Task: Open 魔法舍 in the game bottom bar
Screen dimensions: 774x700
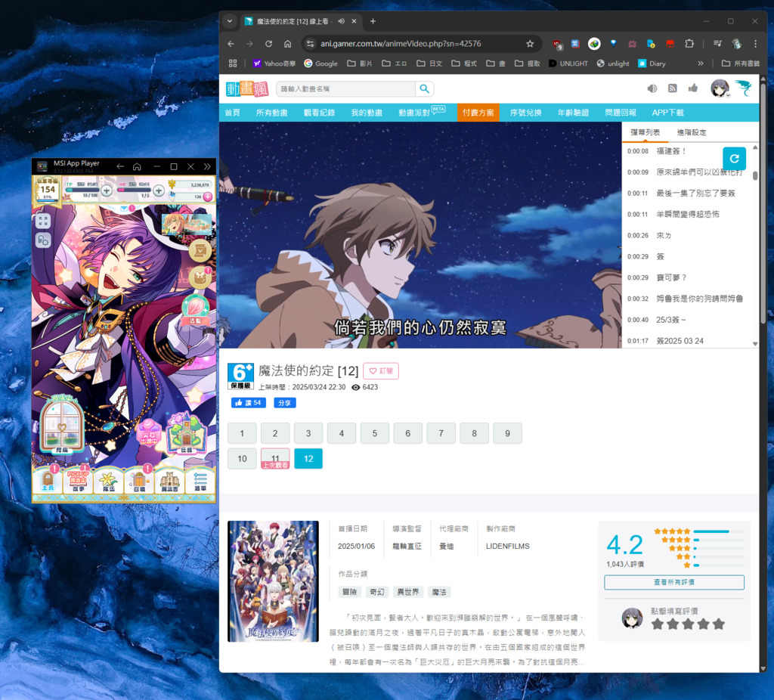Action: [x=169, y=480]
